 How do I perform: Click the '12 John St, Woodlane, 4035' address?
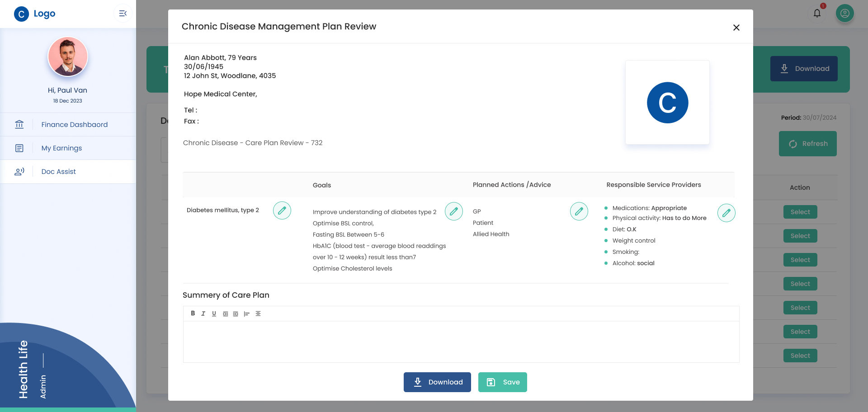click(230, 76)
